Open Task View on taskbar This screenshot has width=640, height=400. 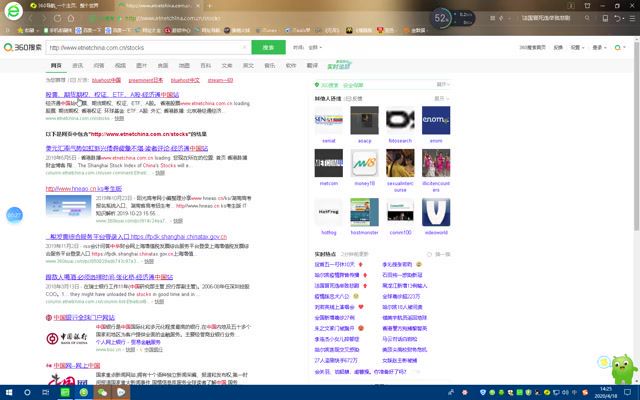click(x=46, y=393)
